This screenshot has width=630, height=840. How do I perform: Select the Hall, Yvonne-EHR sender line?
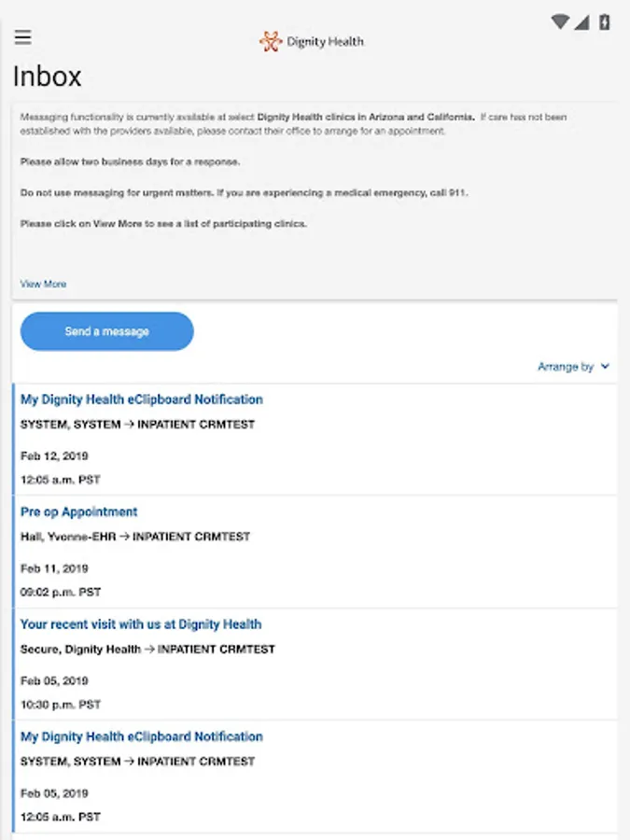click(135, 537)
